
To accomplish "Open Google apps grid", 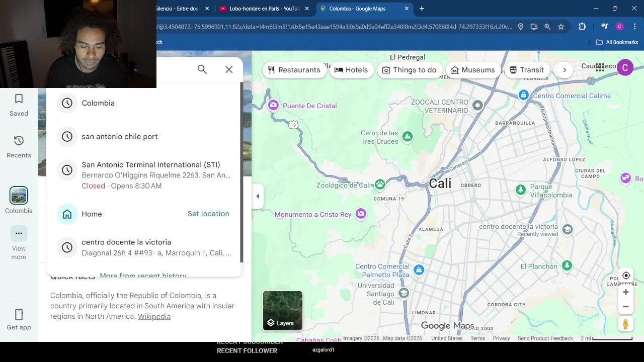I will [x=600, y=68].
